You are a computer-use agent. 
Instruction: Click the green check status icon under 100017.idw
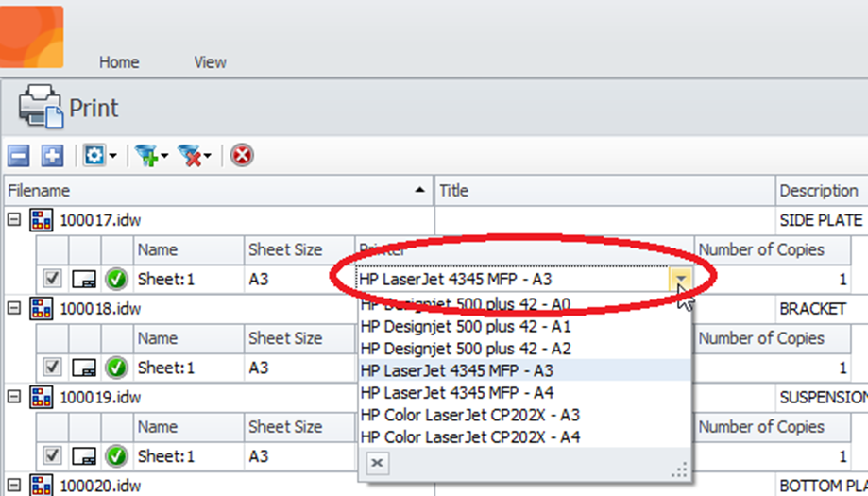[117, 279]
